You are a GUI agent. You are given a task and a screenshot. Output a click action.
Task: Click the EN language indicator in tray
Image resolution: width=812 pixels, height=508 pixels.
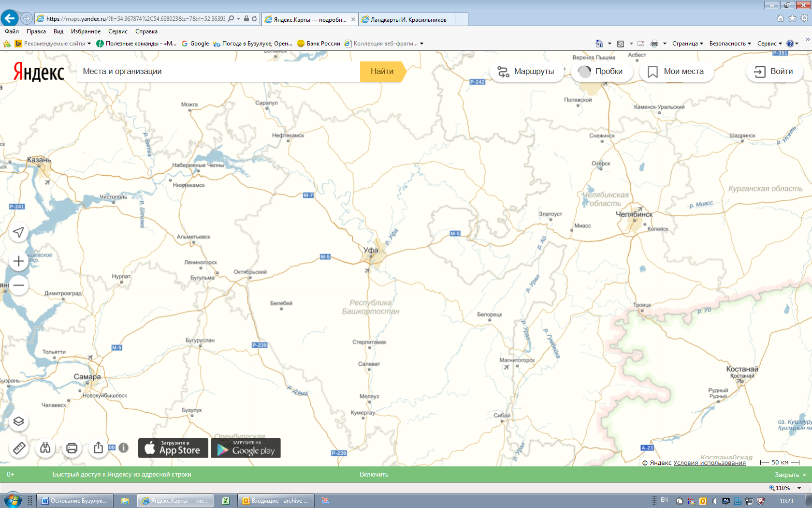tap(664, 500)
